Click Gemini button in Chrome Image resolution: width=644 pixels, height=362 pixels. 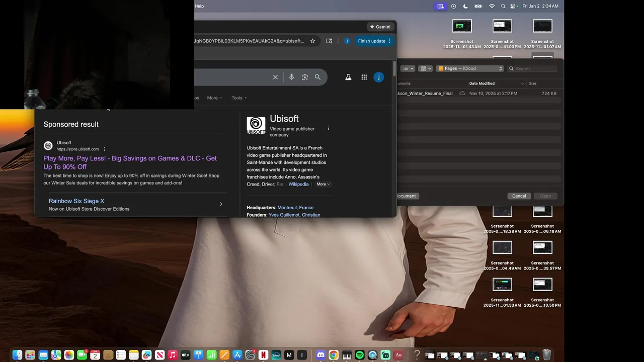(380, 27)
